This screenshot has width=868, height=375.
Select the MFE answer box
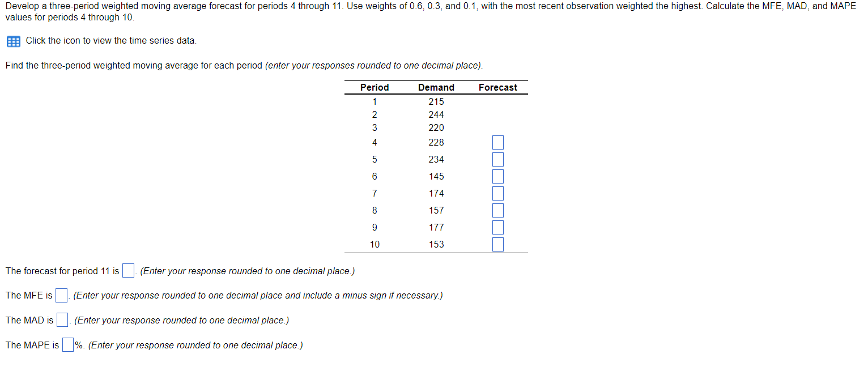pyautogui.click(x=61, y=295)
